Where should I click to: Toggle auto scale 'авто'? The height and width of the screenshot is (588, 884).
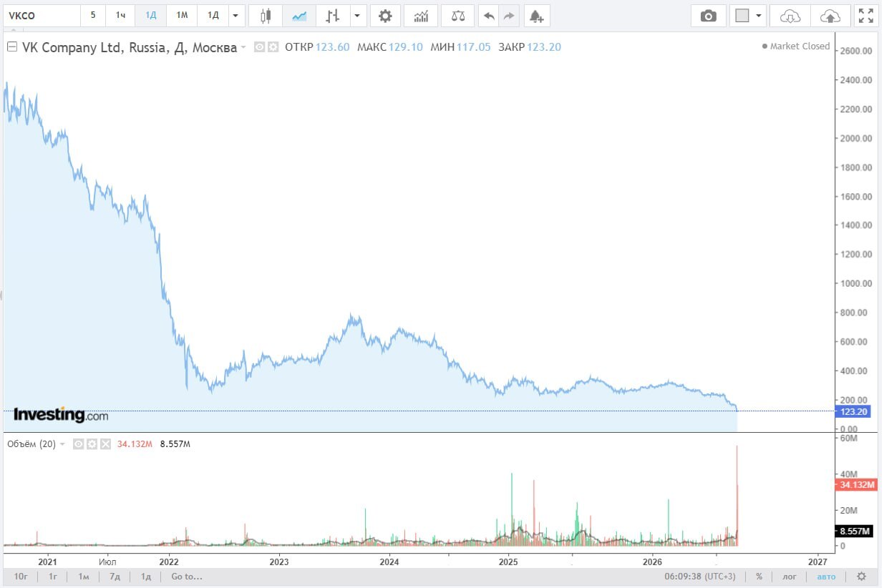[826, 577]
